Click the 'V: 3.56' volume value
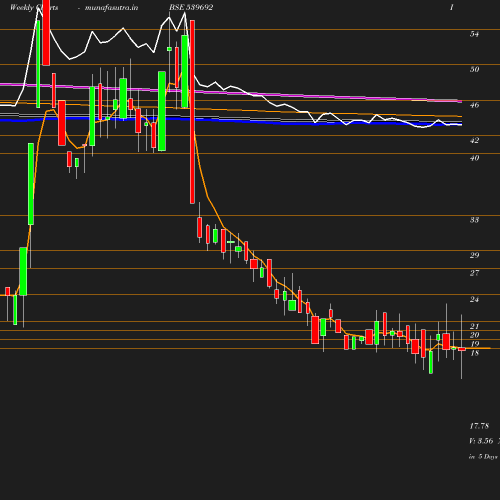Viewport: 500px width, 500px height. (481, 441)
